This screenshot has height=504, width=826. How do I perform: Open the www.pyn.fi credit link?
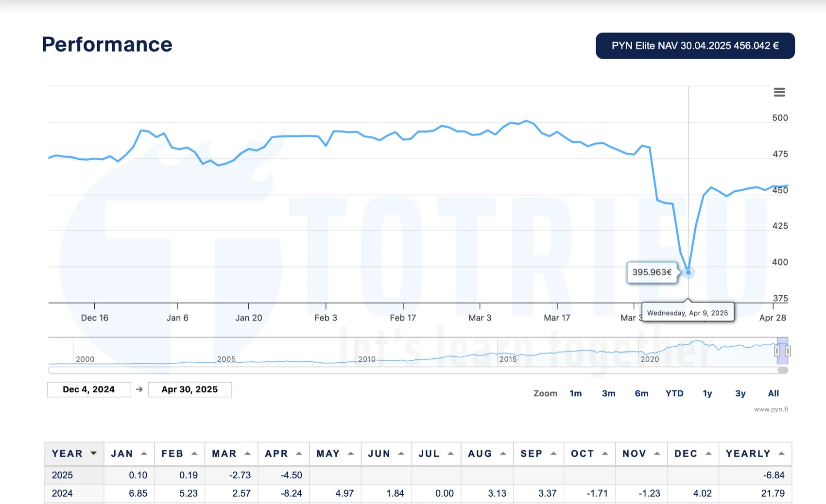(771, 409)
